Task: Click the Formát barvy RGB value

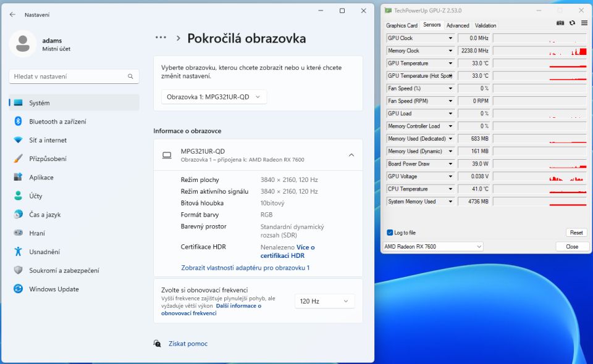Action: [266, 215]
